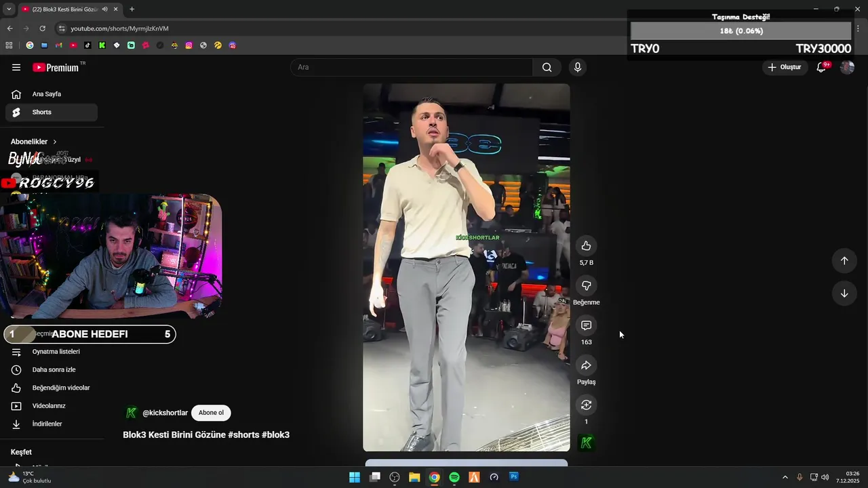Screen dimensions: 868x488
Task: Expand the Abonelikler section chevron
Action: click(x=55, y=142)
